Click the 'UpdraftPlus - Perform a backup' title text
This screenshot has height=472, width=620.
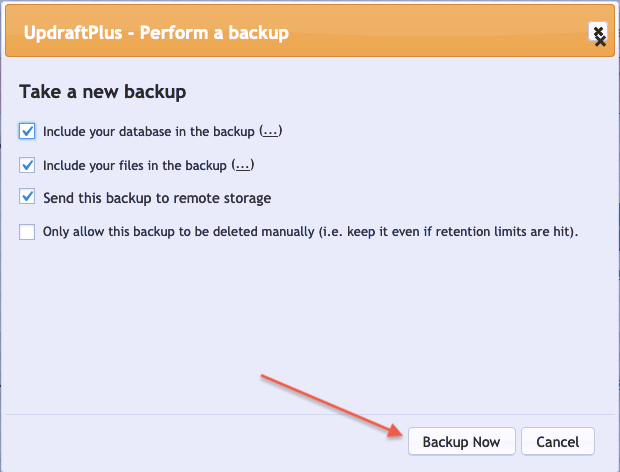point(156,32)
